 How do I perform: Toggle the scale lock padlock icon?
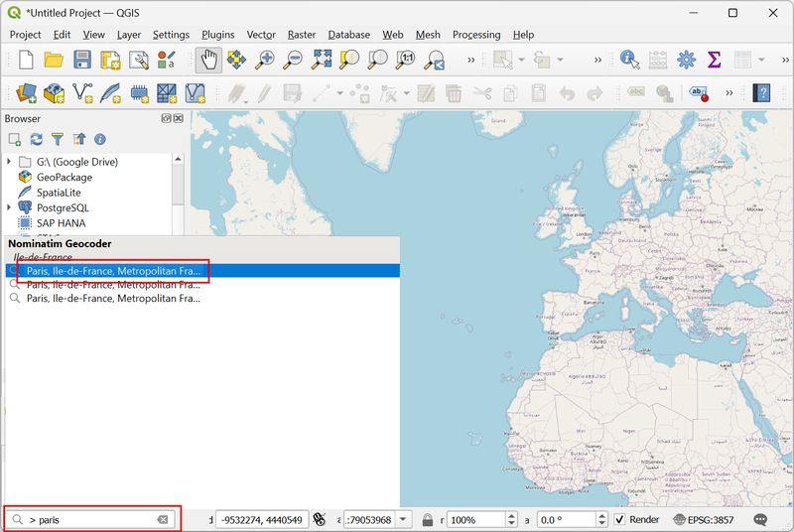(x=428, y=519)
